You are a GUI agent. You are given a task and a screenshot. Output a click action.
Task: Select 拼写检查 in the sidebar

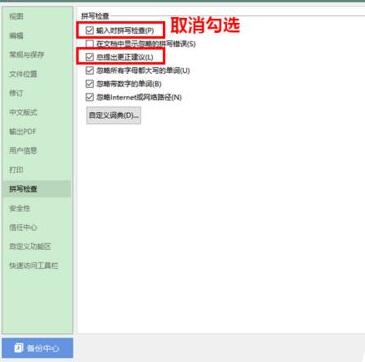coord(36,189)
